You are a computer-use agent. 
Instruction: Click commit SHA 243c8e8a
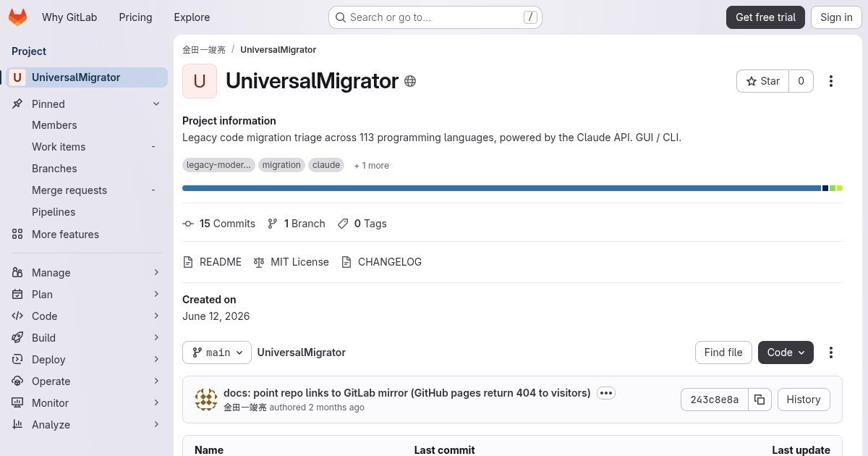click(x=715, y=400)
